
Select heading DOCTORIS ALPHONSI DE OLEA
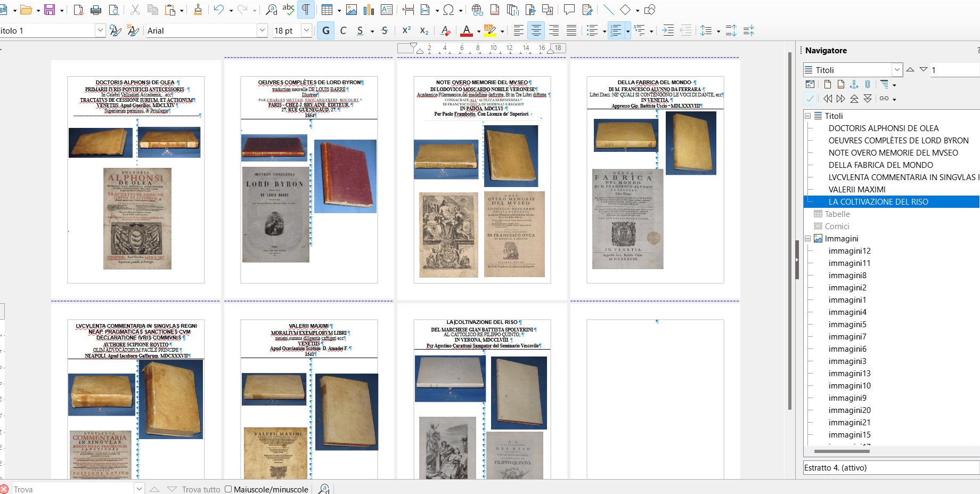point(884,128)
